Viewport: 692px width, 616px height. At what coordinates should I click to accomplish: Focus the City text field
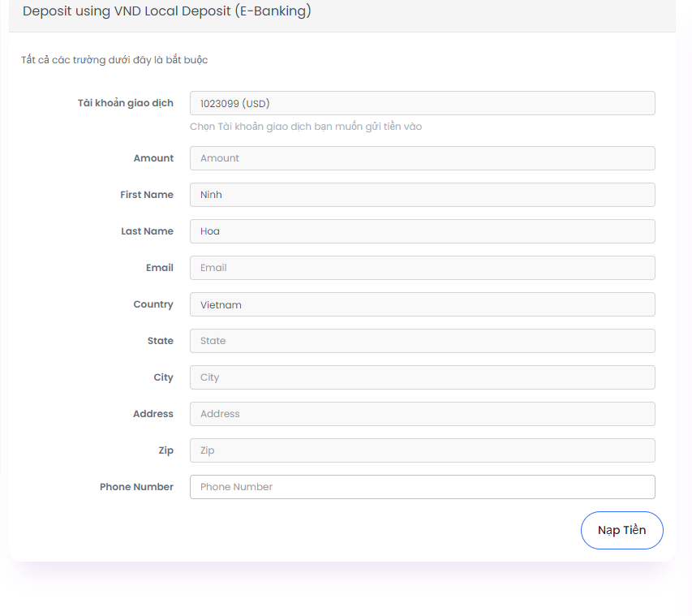point(423,377)
